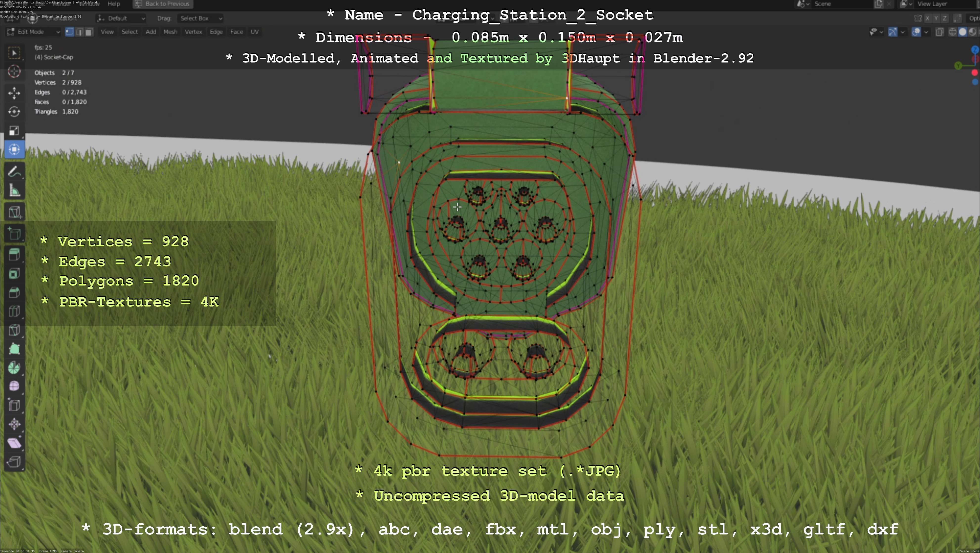Click the '(4) Socket-Cap' viewport label
This screenshot has height=553, width=980.
(x=54, y=57)
